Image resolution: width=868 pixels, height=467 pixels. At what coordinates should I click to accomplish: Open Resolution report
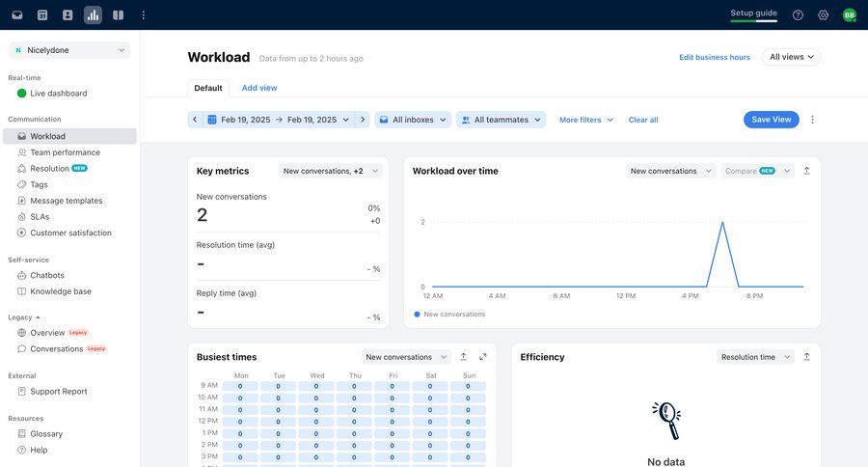click(50, 169)
